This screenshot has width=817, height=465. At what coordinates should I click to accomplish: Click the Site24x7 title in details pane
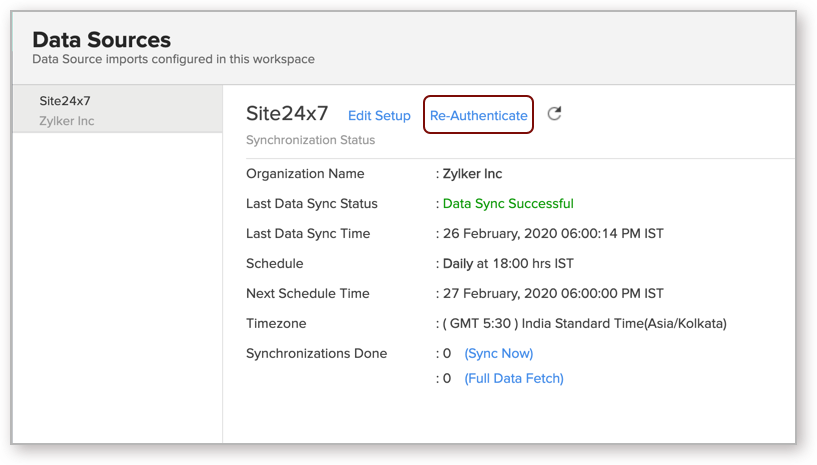point(287,114)
